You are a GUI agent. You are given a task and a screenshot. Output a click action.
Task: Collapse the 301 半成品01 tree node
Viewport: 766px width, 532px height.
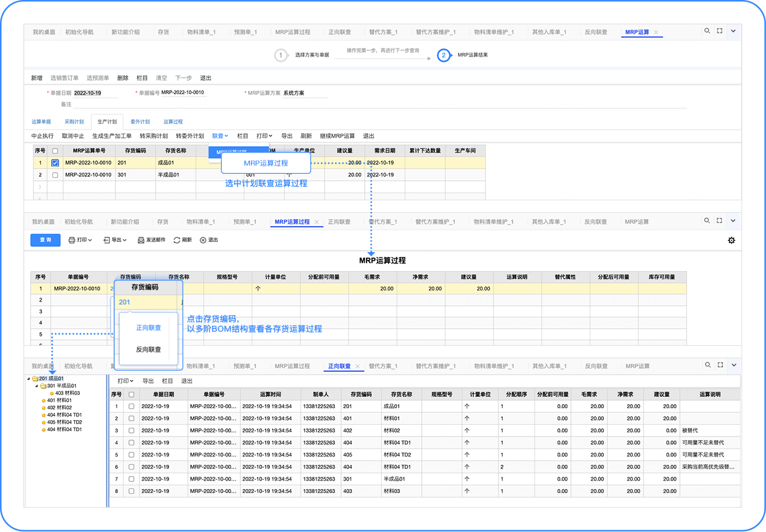click(37, 386)
